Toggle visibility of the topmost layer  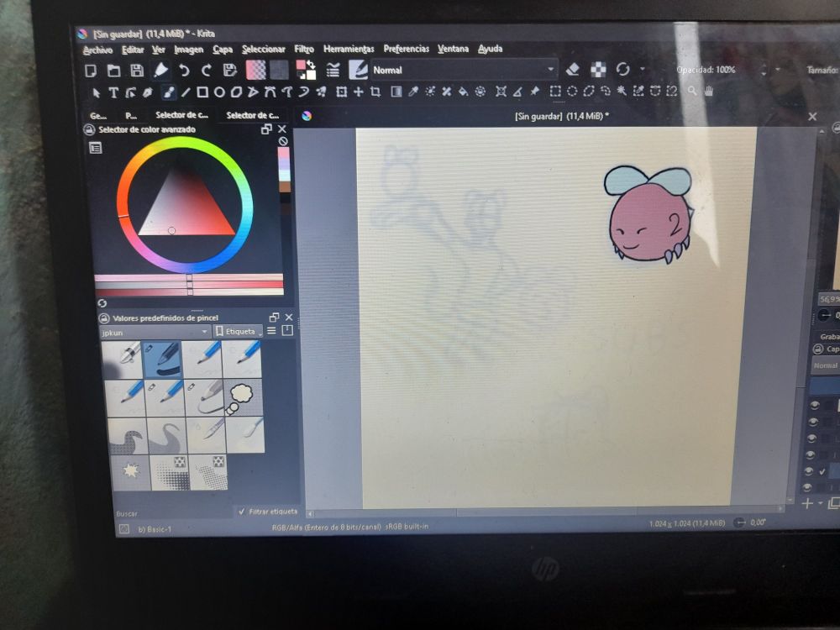point(815,406)
